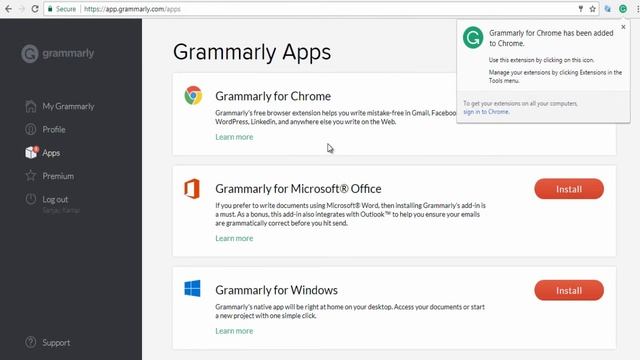Go to Premium in sidebar
Image resolution: width=640 pixels, height=360 pixels.
58,176
